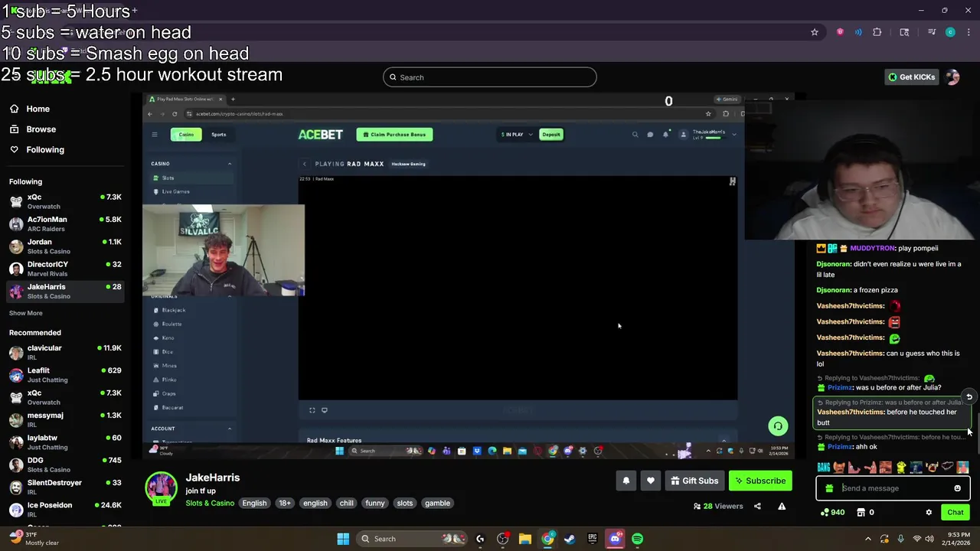Click the Windows Start button
The image size is (980, 551).
[343, 539]
